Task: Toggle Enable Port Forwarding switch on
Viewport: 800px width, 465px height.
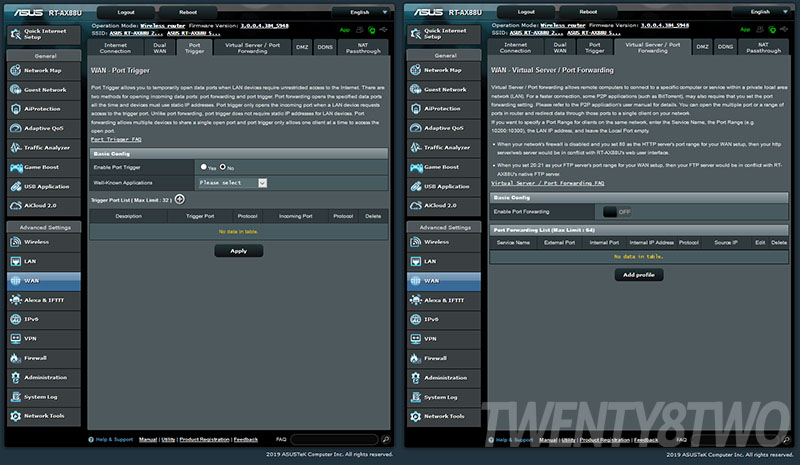Action: click(x=617, y=212)
